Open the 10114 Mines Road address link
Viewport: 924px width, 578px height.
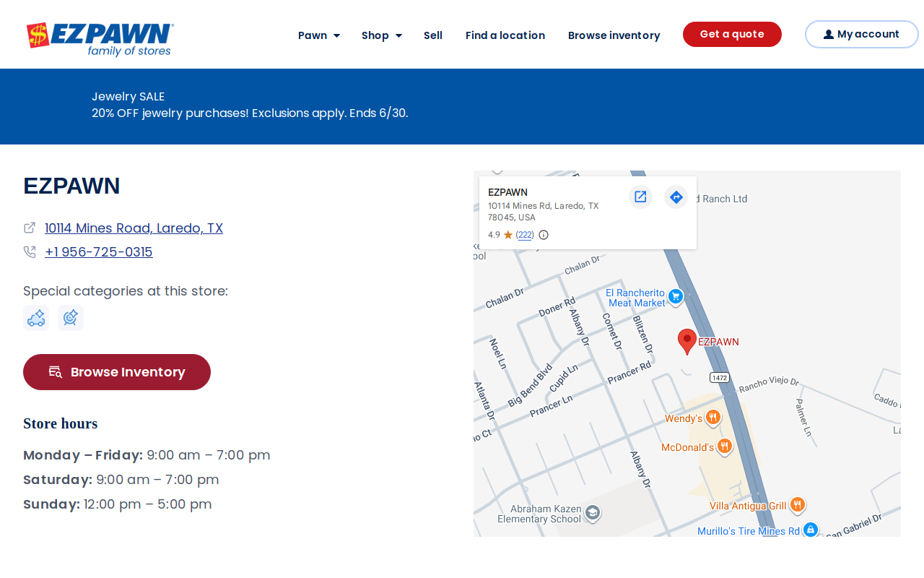(134, 228)
